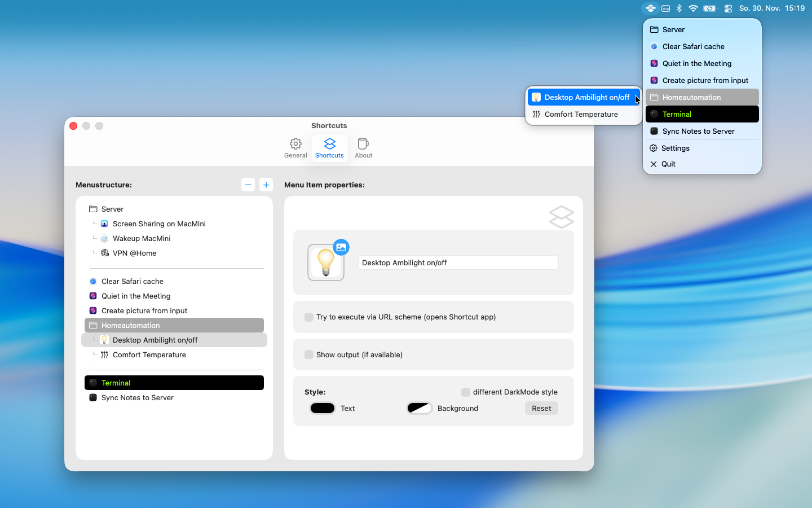The width and height of the screenshot is (812, 508).
Task: Switch to the General tab
Action: coord(295,148)
